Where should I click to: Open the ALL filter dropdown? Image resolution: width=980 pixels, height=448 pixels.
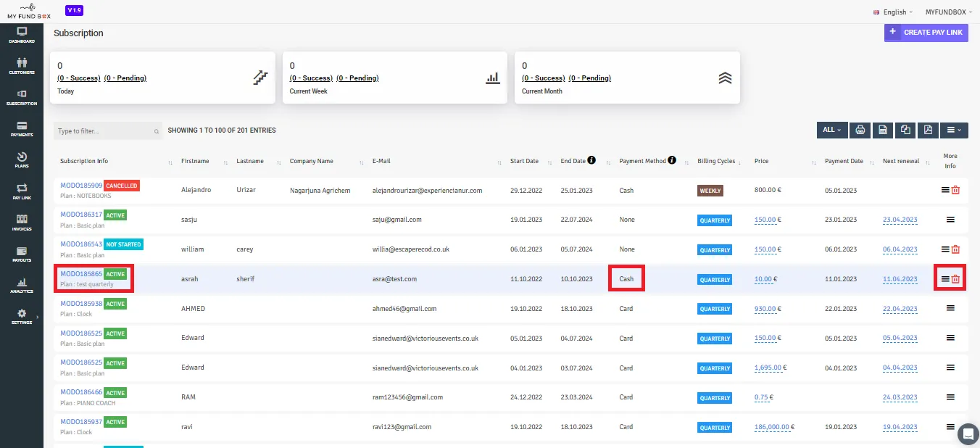tap(831, 130)
